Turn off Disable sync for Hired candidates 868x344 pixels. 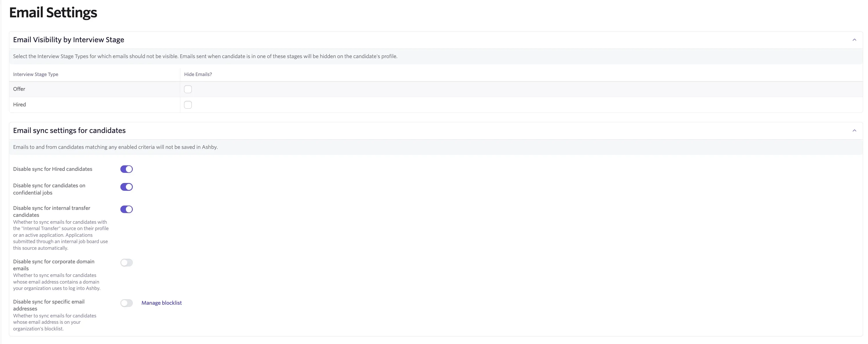click(126, 169)
